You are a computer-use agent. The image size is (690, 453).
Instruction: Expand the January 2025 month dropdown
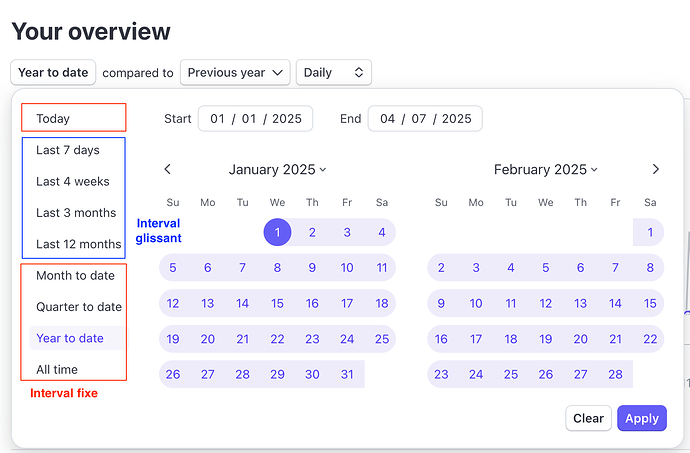pos(277,170)
